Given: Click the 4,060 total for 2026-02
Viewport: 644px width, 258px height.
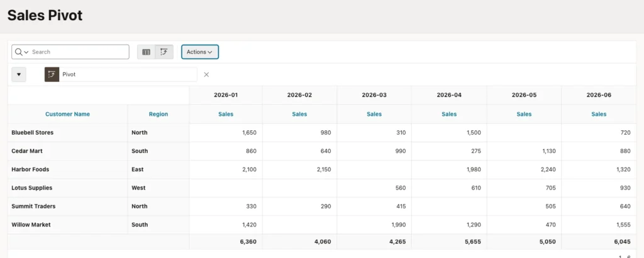Looking at the screenshot, I should click(x=323, y=242).
